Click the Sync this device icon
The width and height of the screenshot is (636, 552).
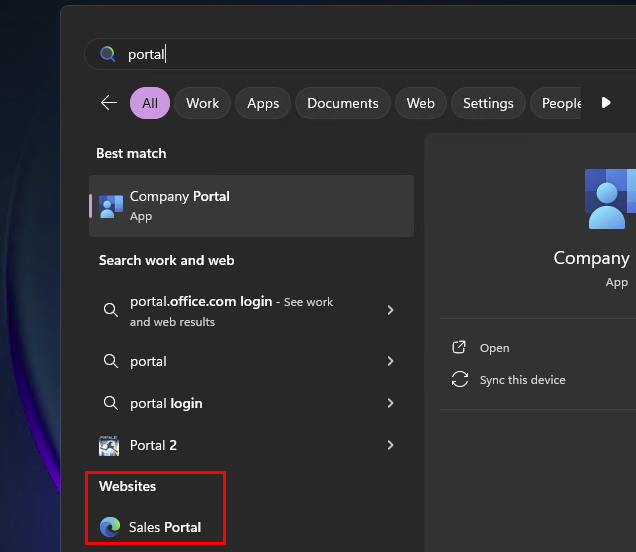(460, 380)
